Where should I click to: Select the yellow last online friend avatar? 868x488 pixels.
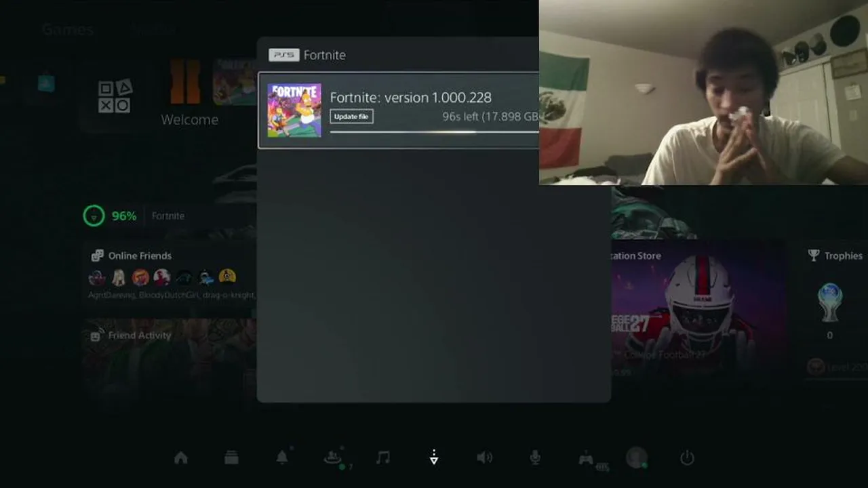[227, 277]
